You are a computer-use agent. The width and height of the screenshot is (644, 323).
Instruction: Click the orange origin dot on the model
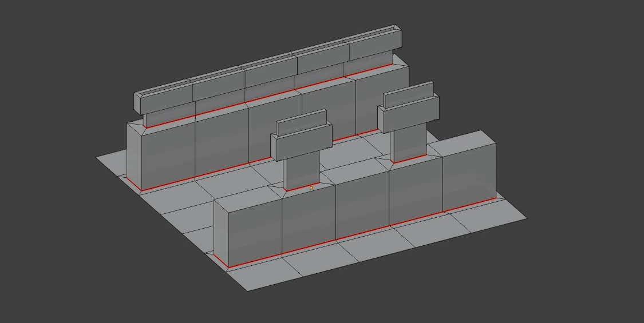(x=311, y=188)
